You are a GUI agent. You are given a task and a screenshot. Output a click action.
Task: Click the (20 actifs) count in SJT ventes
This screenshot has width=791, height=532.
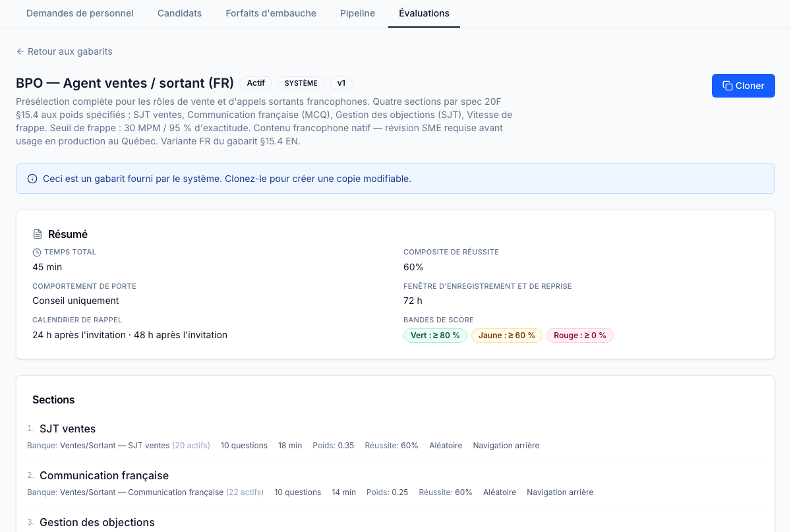tap(191, 446)
